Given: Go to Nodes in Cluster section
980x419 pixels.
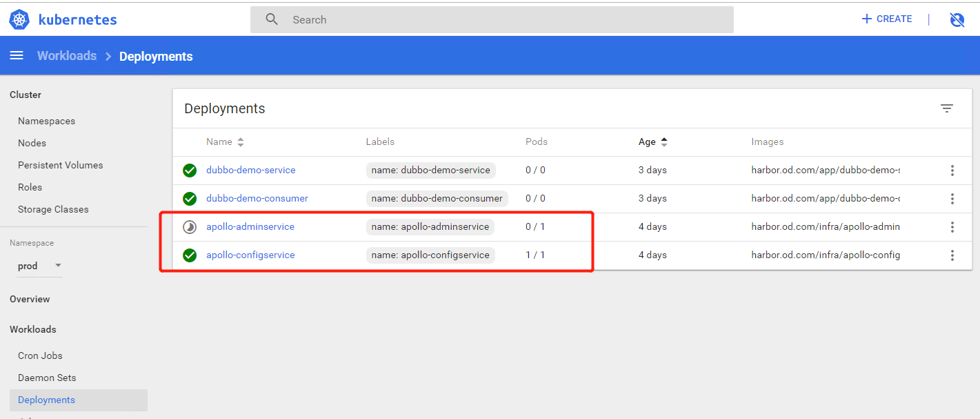Looking at the screenshot, I should 32,143.
